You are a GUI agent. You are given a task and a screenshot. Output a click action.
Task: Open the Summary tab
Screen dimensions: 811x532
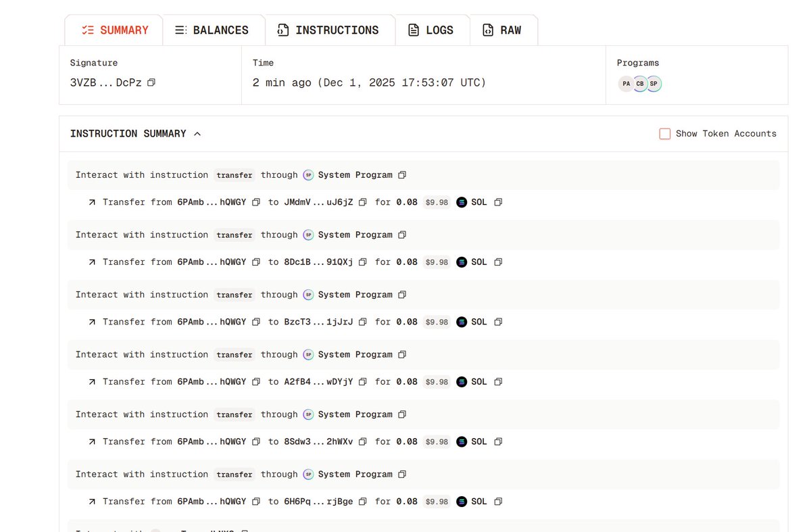click(x=114, y=30)
